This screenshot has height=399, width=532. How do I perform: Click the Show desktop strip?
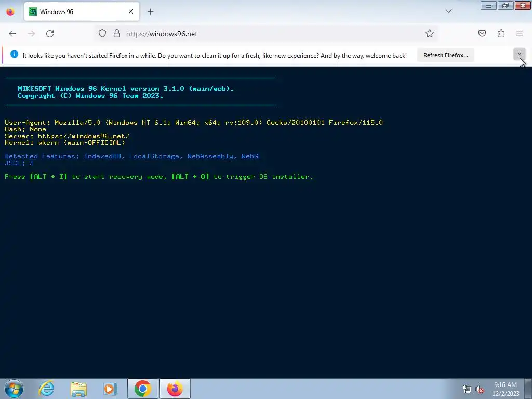point(528,389)
